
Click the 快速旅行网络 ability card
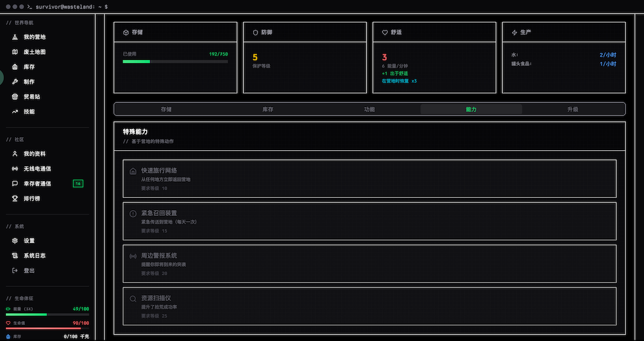pyautogui.click(x=369, y=179)
